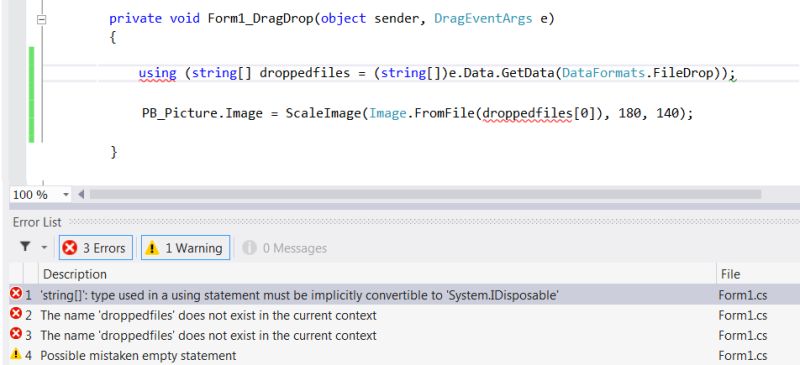800x365 pixels.
Task: Click the Form1_DragDrop method name
Action: (x=260, y=19)
